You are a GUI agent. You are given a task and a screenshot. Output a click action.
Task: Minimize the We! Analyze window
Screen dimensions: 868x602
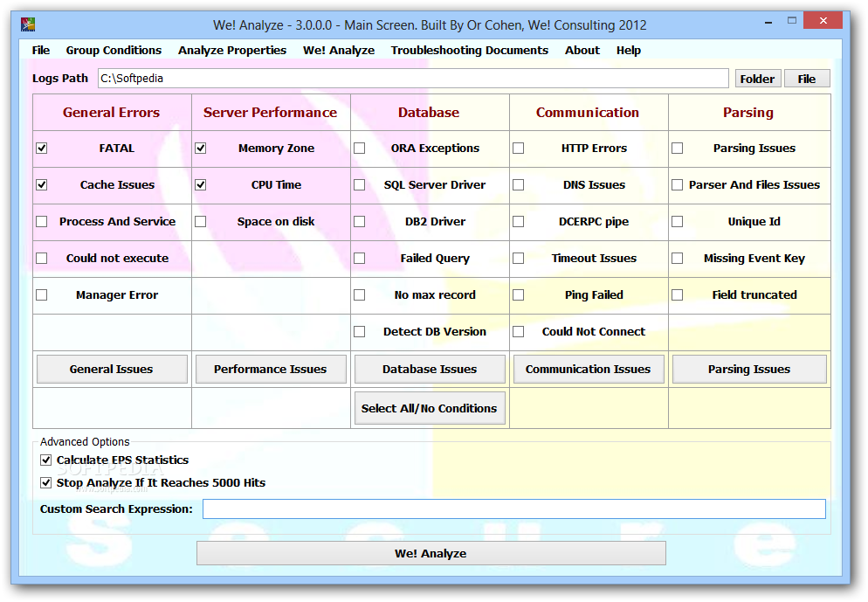(769, 22)
